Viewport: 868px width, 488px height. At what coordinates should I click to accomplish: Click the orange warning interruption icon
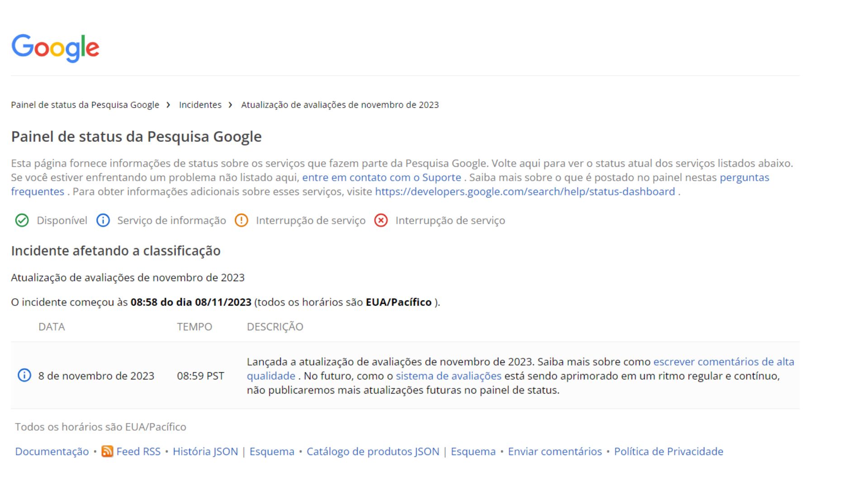[x=241, y=221]
